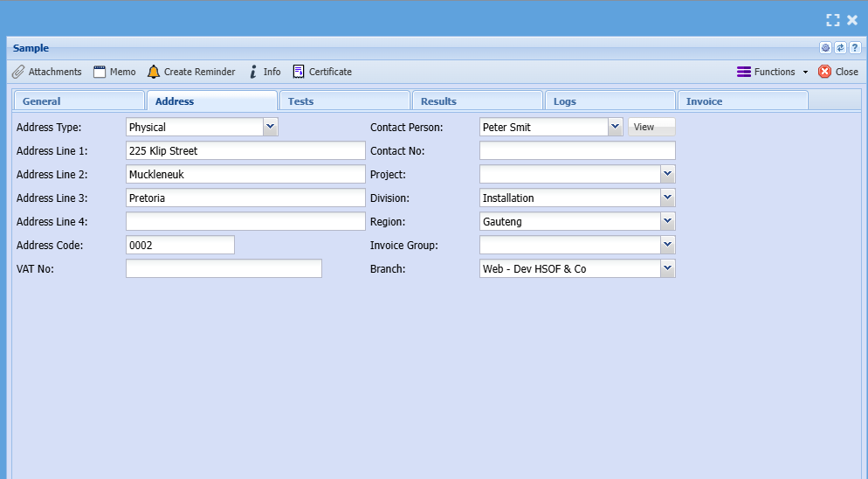Image resolution: width=868 pixels, height=479 pixels.
Task: Click the empty VAT No field
Action: (224, 268)
